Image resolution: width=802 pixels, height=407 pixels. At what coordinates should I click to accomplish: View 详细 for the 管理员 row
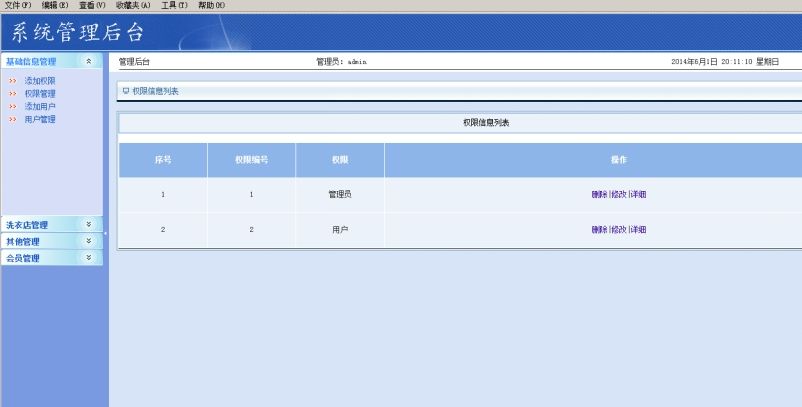pyautogui.click(x=638, y=194)
